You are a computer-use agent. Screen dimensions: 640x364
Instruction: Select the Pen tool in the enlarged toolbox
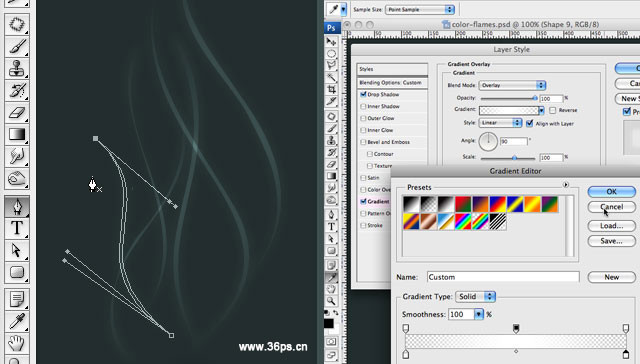pyautogui.click(x=17, y=206)
